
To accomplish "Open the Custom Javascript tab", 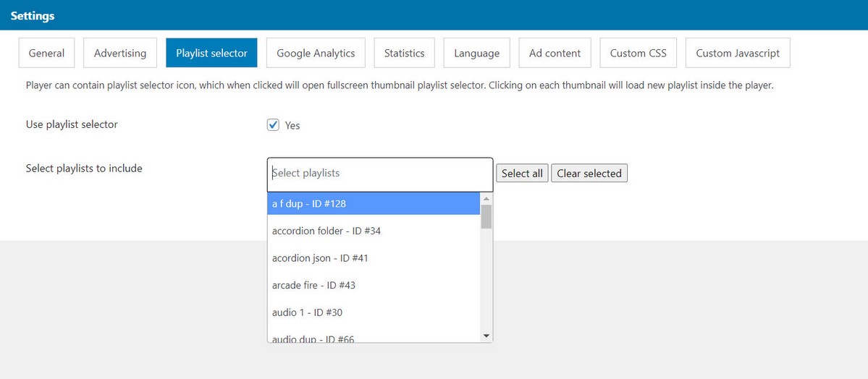I will click(738, 53).
